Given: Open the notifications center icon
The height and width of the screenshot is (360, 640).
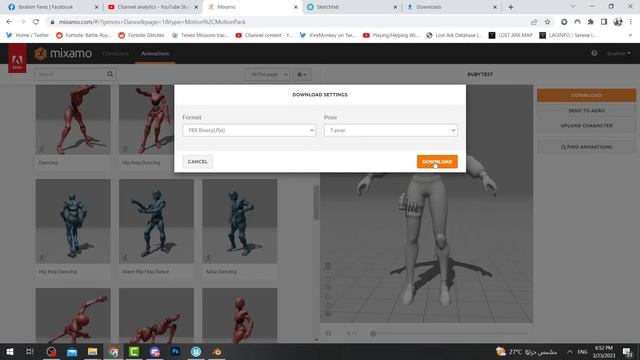Looking at the screenshot, I should (x=627, y=351).
